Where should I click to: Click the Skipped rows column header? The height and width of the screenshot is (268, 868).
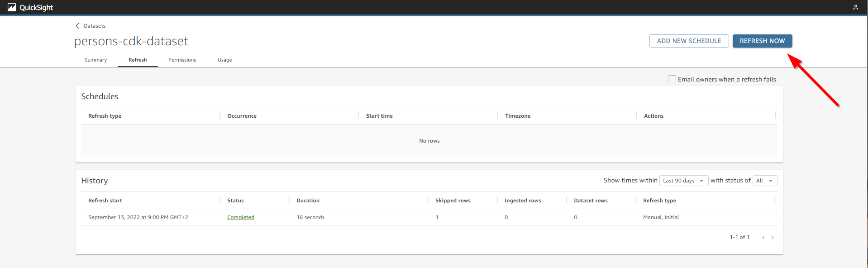[x=453, y=201]
